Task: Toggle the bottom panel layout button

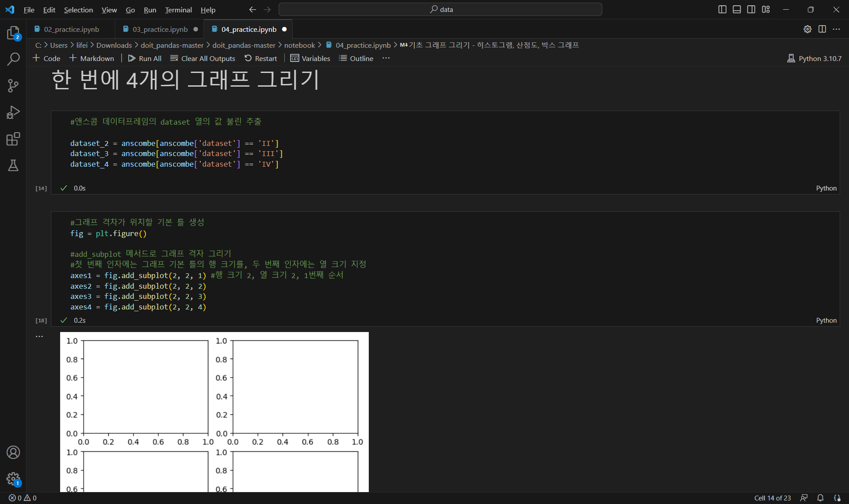Action: pyautogui.click(x=737, y=9)
